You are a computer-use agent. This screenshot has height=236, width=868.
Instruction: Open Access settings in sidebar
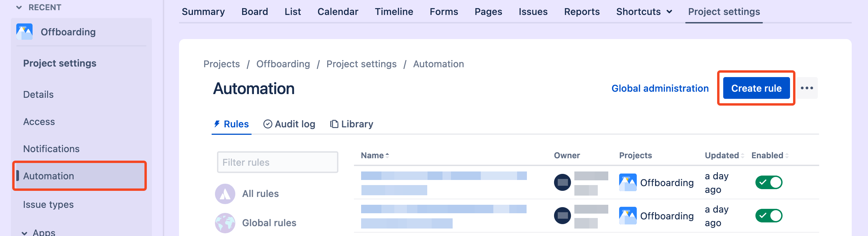(39, 122)
